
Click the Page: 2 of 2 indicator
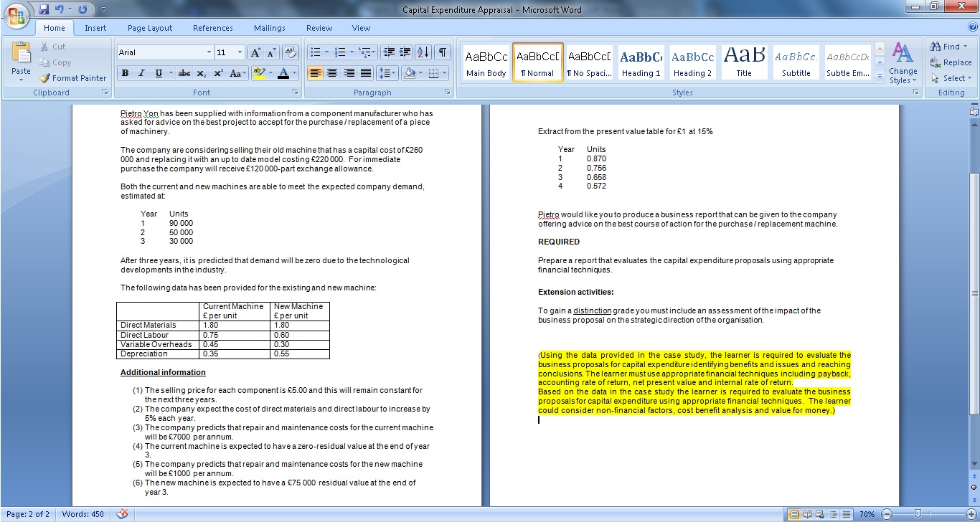coord(27,514)
